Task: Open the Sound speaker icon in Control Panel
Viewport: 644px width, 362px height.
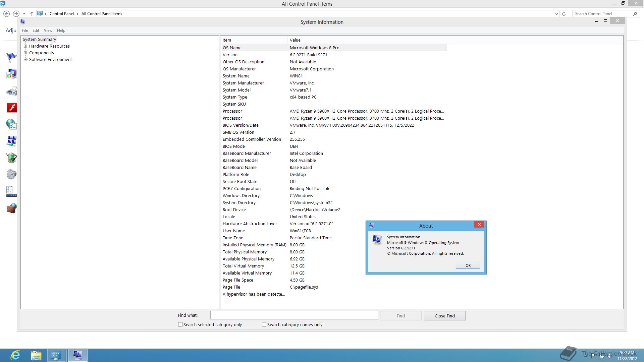Action: tap(11, 175)
